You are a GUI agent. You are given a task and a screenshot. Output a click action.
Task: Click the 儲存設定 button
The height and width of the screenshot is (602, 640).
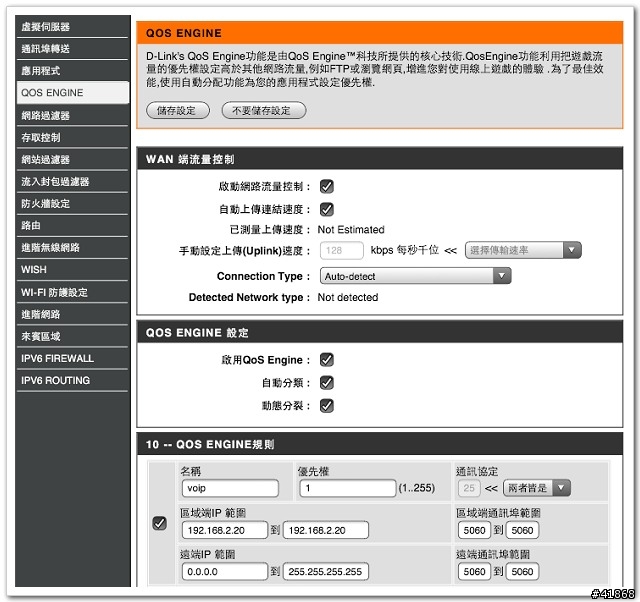coord(178,111)
